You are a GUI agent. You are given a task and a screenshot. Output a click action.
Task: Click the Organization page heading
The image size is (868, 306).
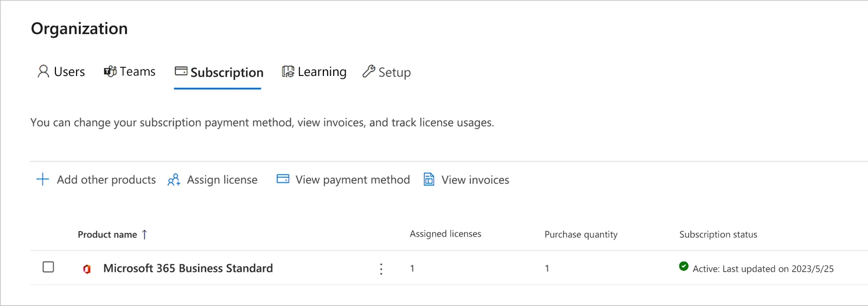[x=79, y=28]
